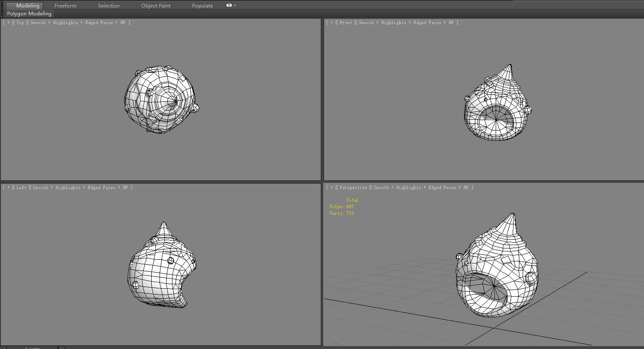Click the Front viewport name label
The width and height of the screenshot is (644, 349).
346,22
